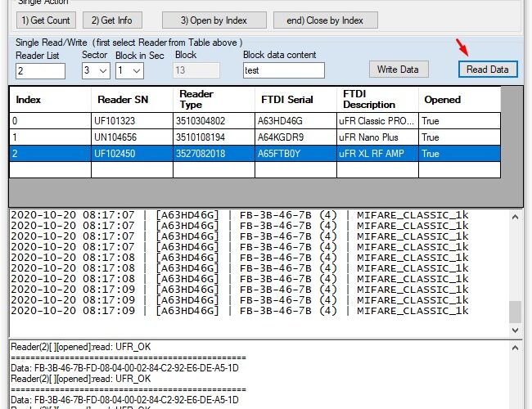Click description cell uFR XL RF AMP
This screenshot has width=532, height=409.
point(377,154)
